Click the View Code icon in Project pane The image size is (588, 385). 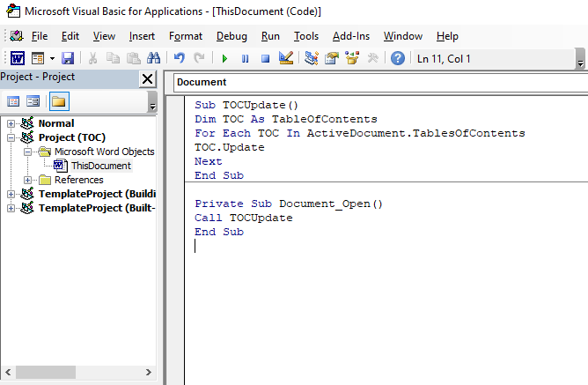point(13,101)
